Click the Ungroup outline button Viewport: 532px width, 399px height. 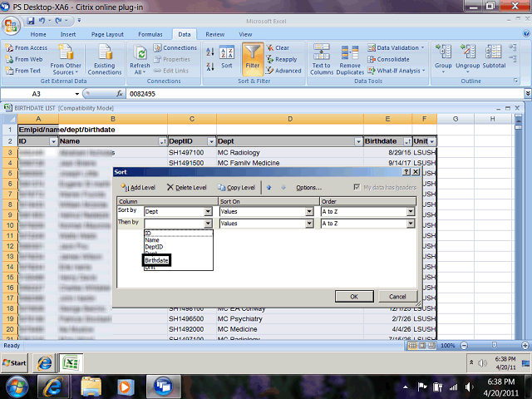click(467, 58)
